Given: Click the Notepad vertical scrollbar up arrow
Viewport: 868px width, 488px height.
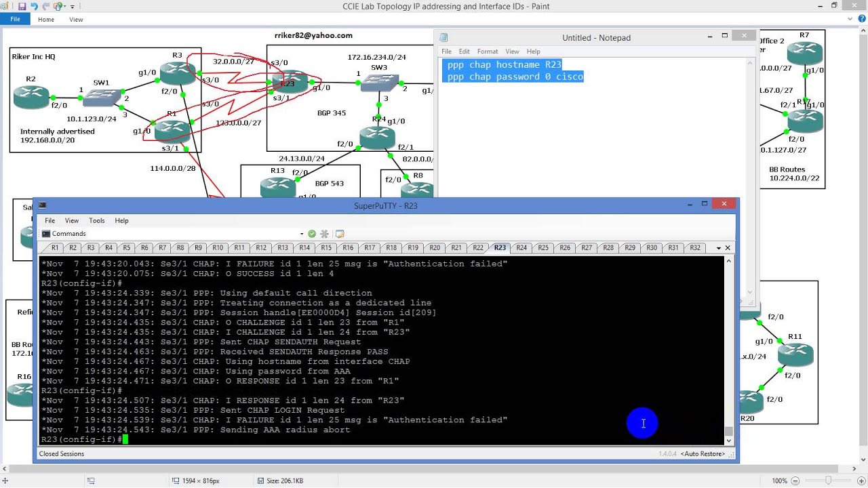Looking at the screenshot, I should click(750, 62).
